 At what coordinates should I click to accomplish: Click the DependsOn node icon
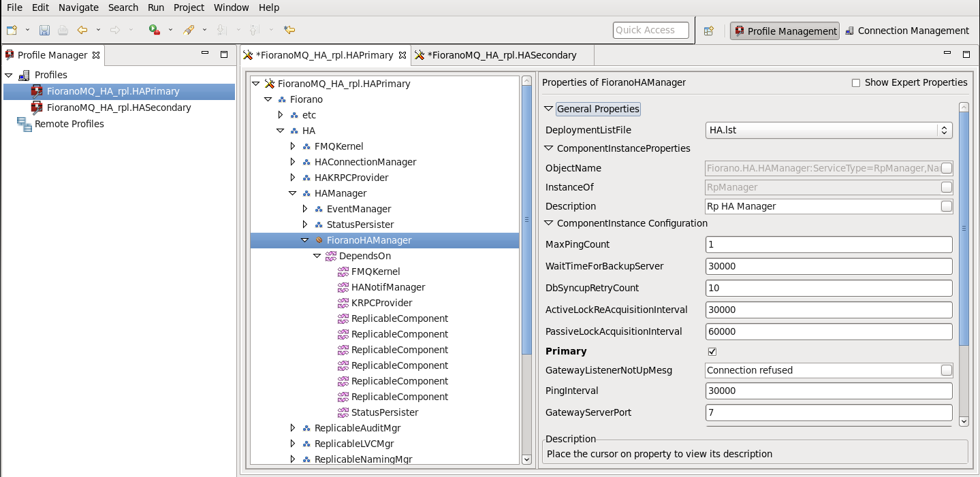(x=330, y=256)
